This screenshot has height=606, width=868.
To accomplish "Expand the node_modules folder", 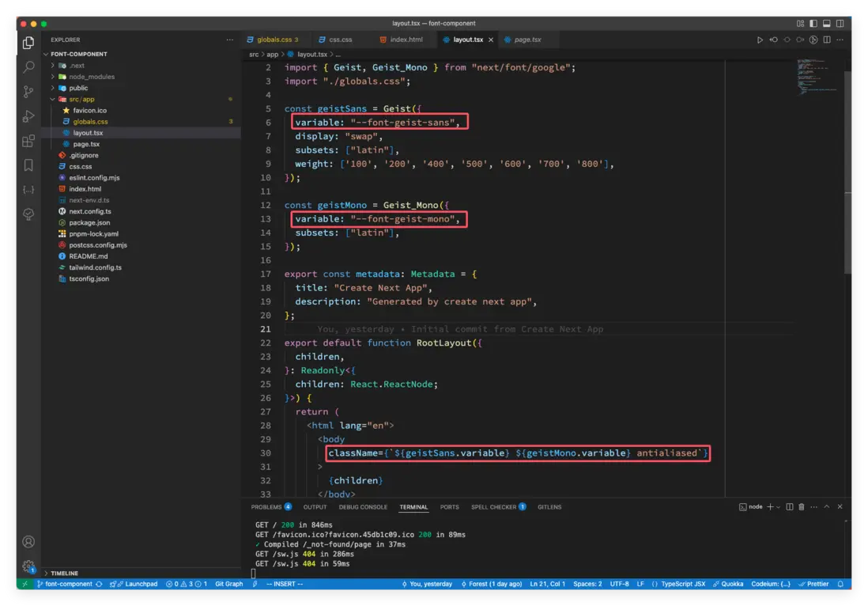I will coord(91,77).
